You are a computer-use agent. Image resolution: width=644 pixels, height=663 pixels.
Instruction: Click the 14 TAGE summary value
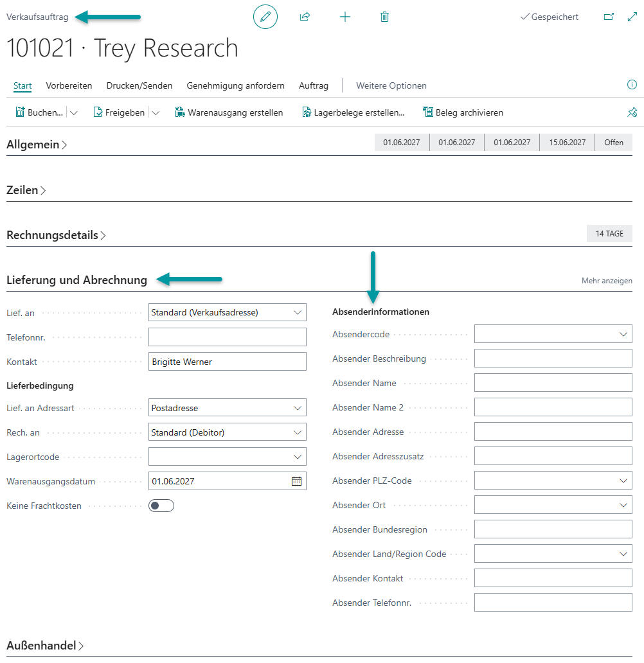click(609, 234)
